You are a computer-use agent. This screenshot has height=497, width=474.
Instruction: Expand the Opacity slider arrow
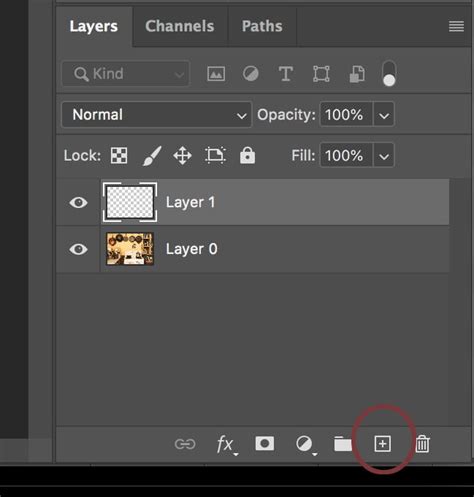click(x=384, y=115)
